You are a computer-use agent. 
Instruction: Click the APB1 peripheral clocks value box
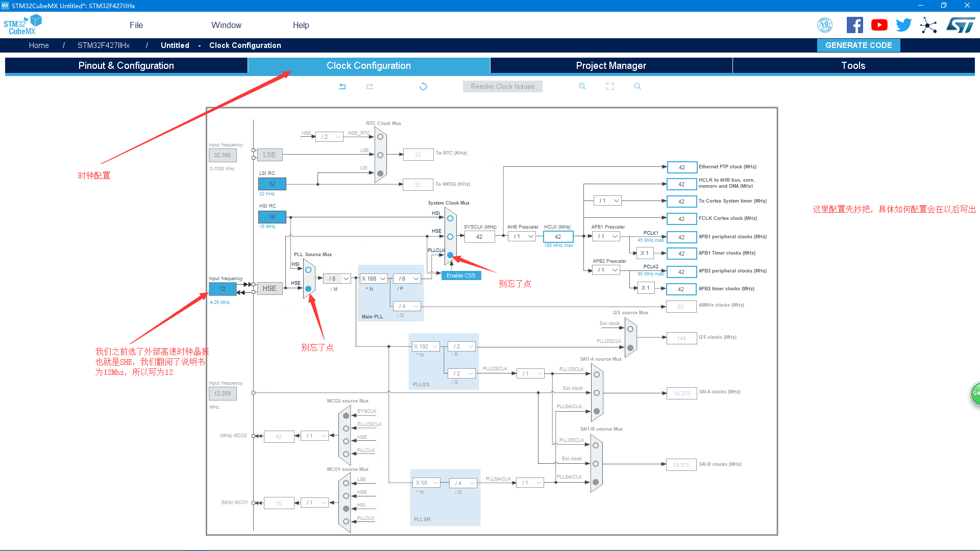(x=682, y=237)
